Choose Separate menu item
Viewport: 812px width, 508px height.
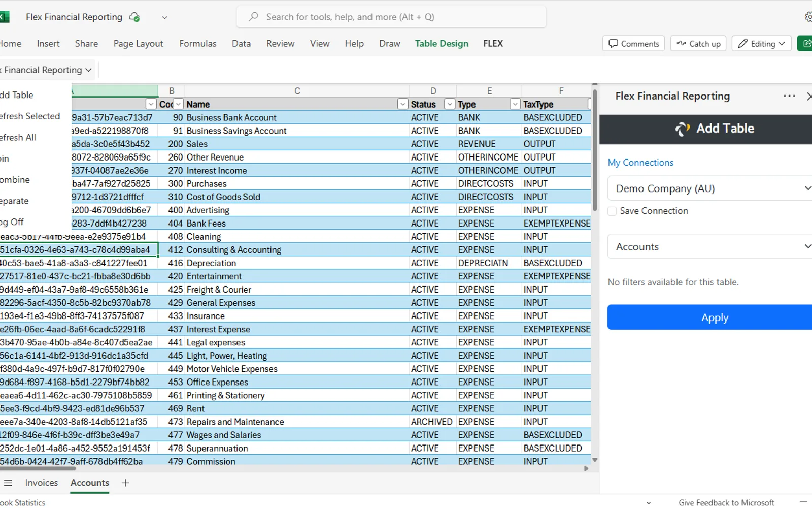[15, 201]
